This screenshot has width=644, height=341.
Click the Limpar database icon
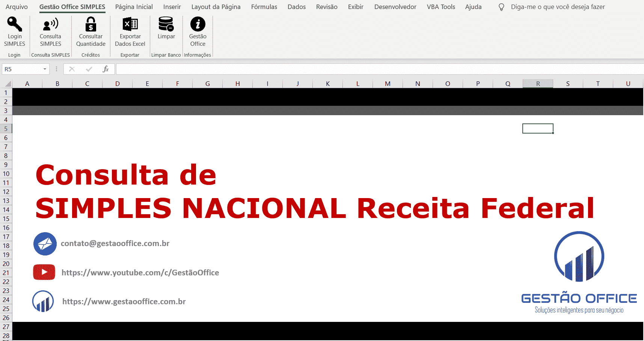pos(166,24)
